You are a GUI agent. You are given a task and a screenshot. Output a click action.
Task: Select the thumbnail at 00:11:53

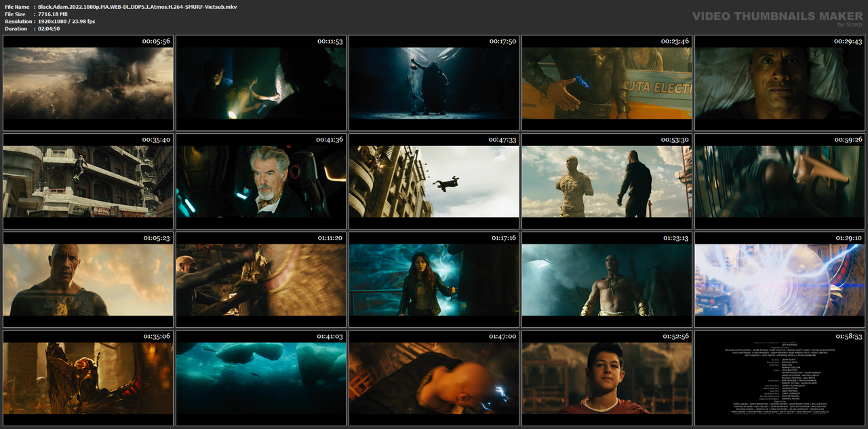click(x=261, y=83)
